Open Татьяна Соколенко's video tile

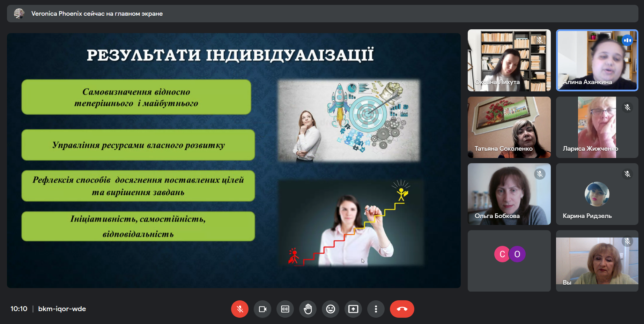tap(509, 127)
